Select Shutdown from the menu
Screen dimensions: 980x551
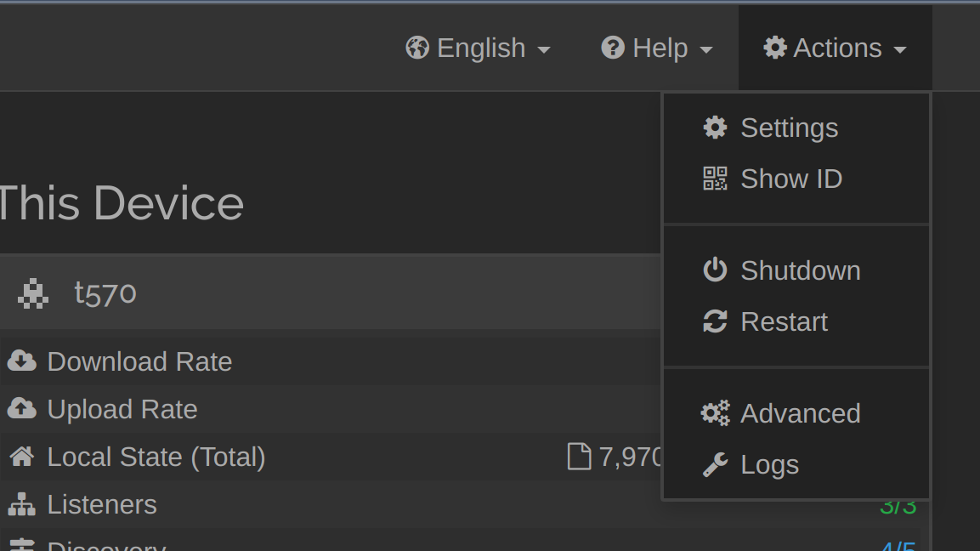800,270
